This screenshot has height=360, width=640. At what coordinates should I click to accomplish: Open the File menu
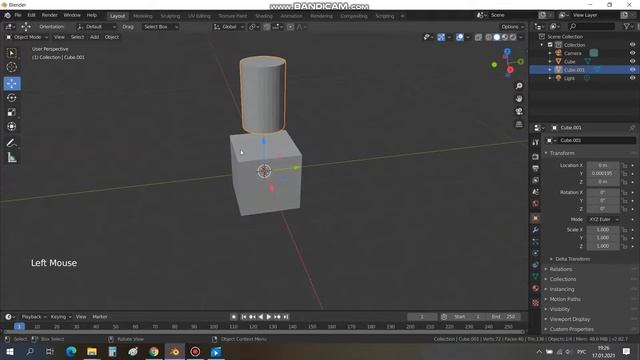[x=18, y=15]
